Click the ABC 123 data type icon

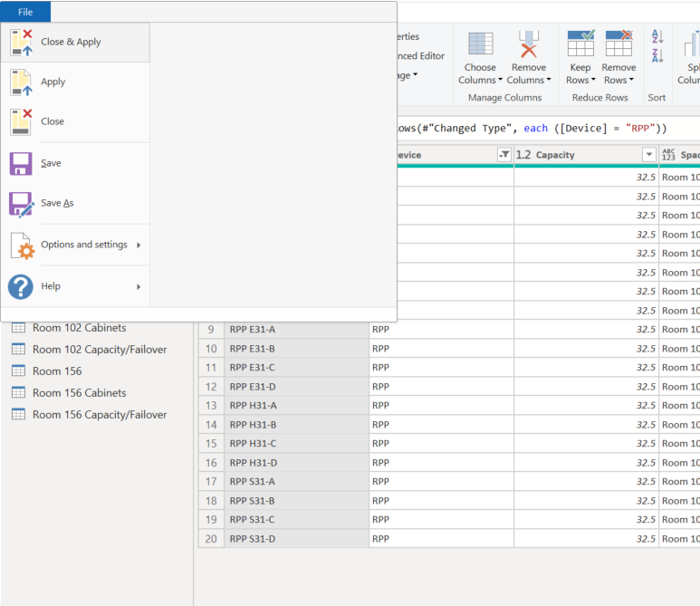click(668, 155)
